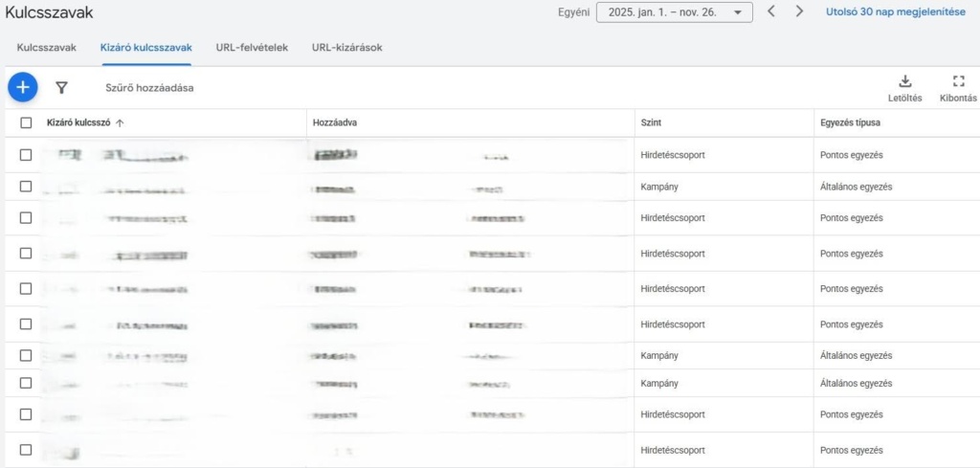Click the blue plus add button
This screenshot has width=980, height=468.
point(23,87)
